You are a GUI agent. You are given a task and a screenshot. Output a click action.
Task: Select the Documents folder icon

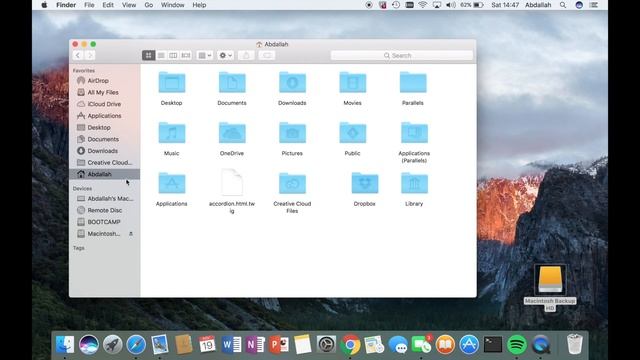tap(232, 82)
